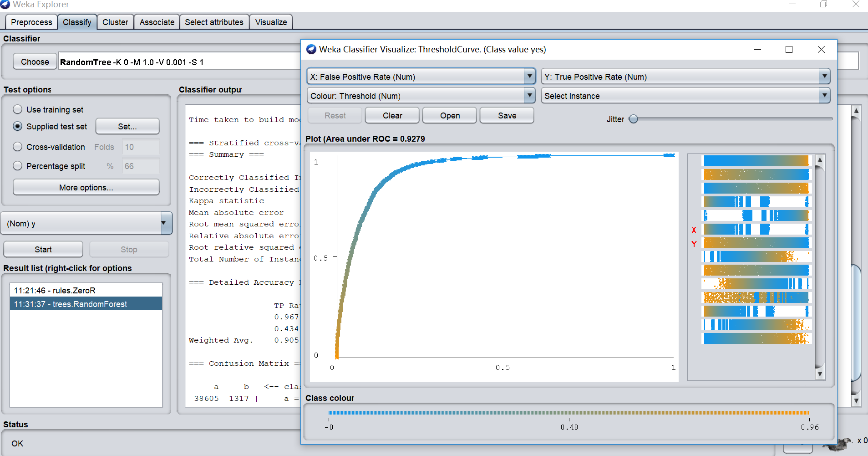Viewport: 868px width, 456px height.
Task: Open the Select attributes tab
Action: point(214,22)
